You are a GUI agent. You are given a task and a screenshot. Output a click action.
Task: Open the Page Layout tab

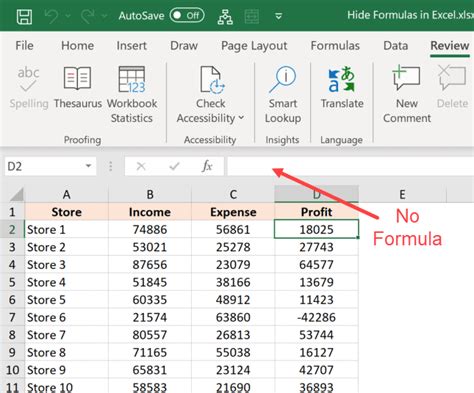tap(254, 46)
